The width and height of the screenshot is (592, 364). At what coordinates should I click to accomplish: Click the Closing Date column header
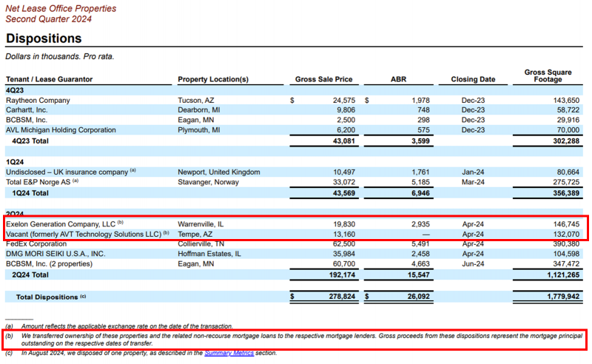click(473, 79)
